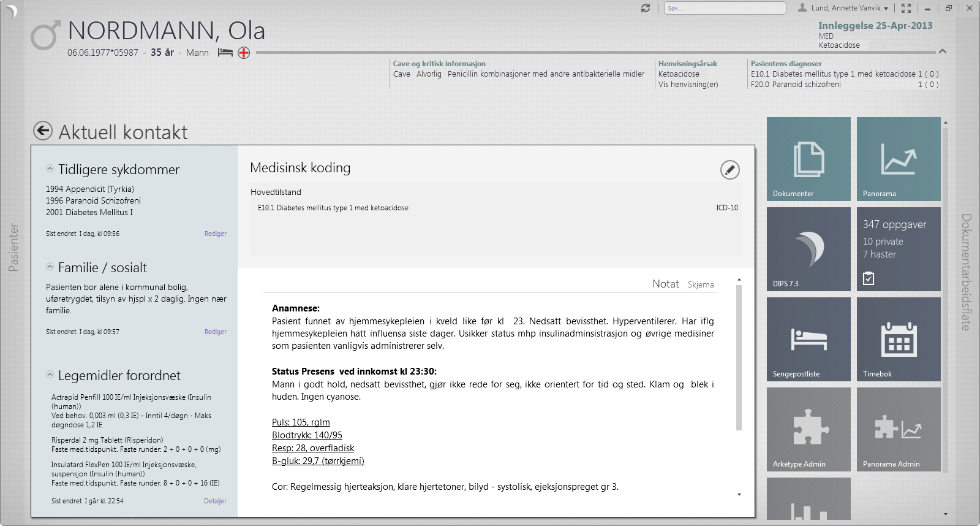Open the Panorama tile
The image size is (980, 526).
pyautogui.click(x=899, y=159)
